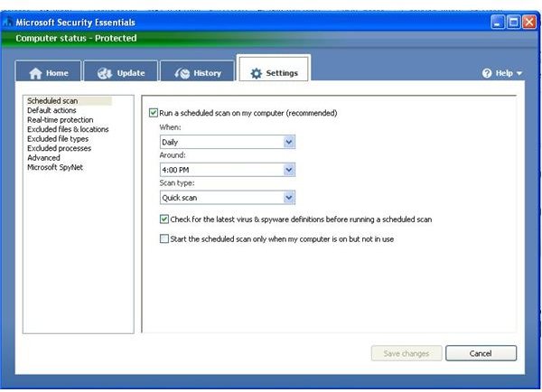Click the History tab clock icon
The image size is (542, 392).
coord(182,73)
